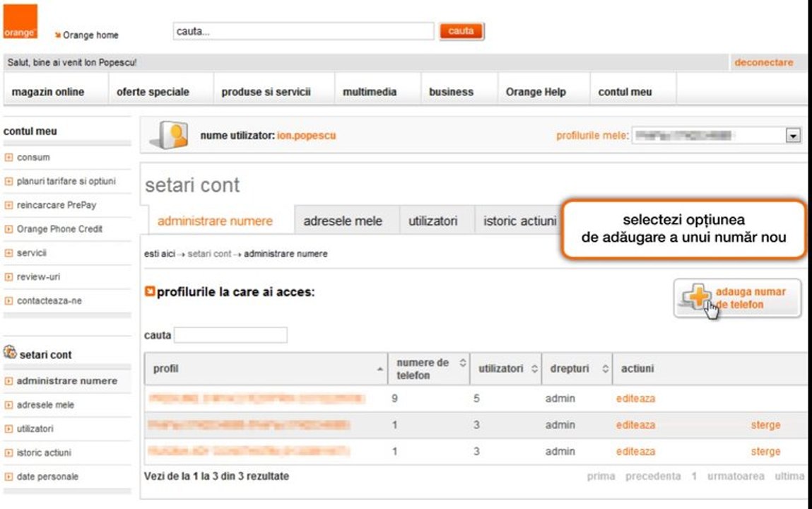The width and height of the screenshot is (812, 509).
Task: Click editeaza in second profile row
Action: [x=635, y=425]
